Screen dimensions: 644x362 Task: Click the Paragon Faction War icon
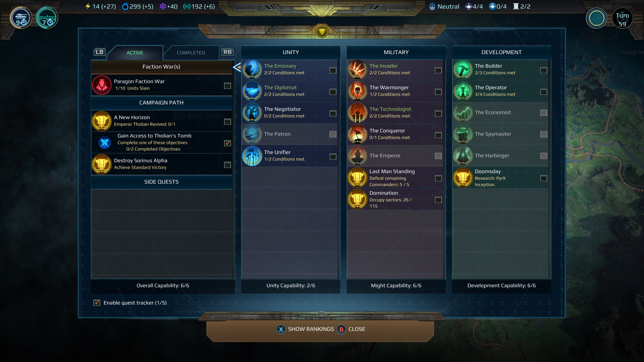coord(102,85)
